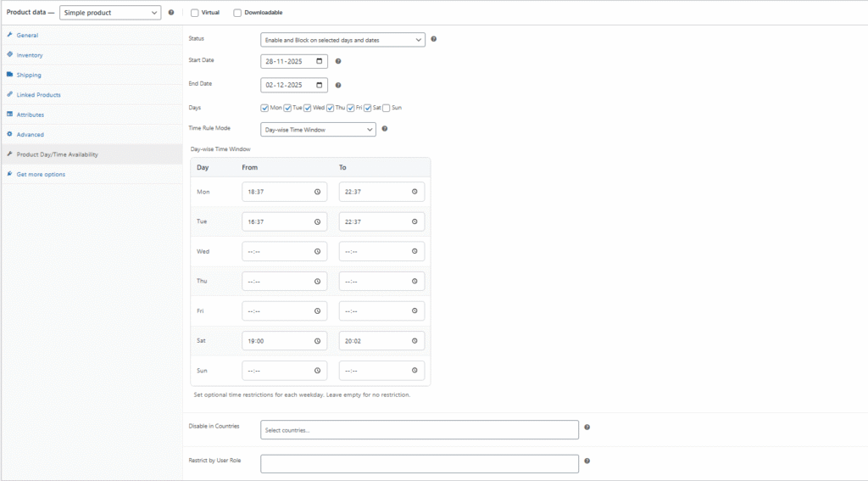Click the clock icon in Mon From field
Screen dimensions: 868x481
[317, 192]
